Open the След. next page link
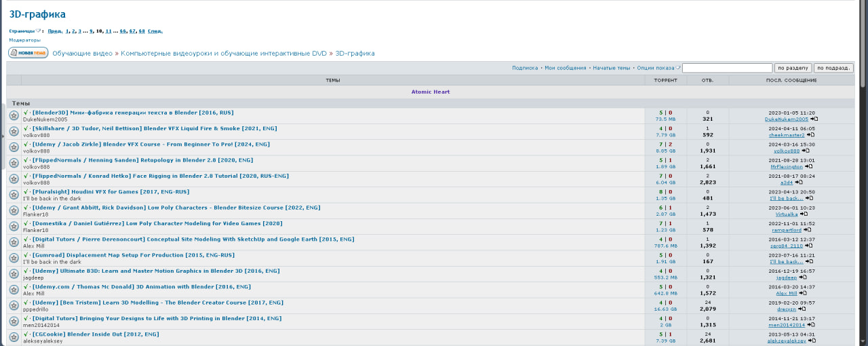The height and width of the screenshot is (346, 868). pyautogui.click(x=155, y=31)
